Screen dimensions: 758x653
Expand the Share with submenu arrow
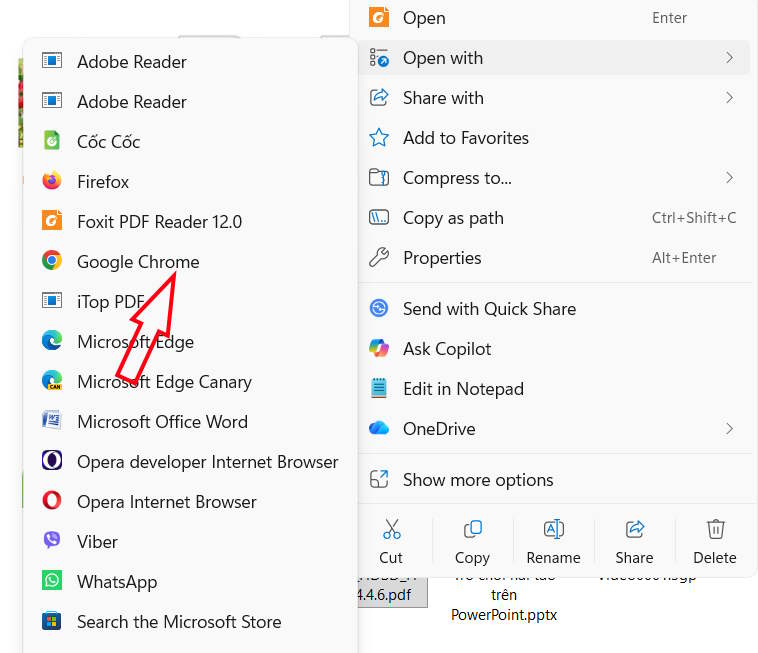coord(729,98)
